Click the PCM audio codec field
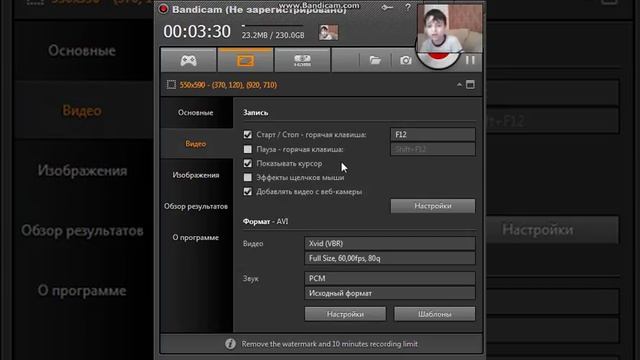 click(x=389, y=278)
